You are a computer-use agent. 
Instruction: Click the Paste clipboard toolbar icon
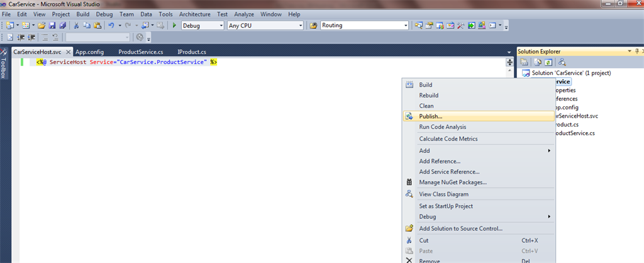[x=97, y=25]
